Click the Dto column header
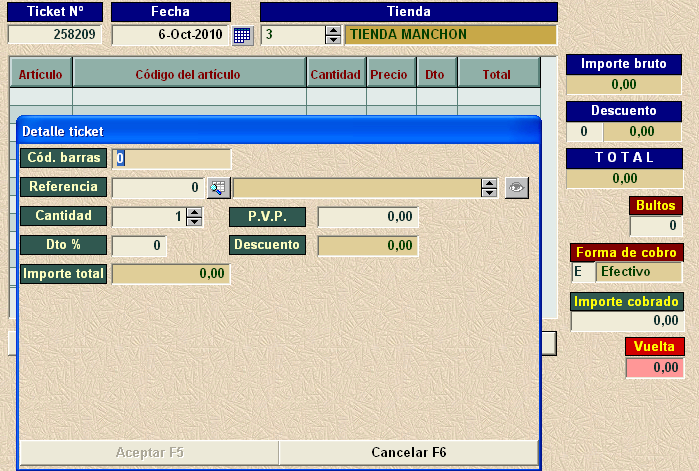The height and width of the screenshot is (471, 699). pos(436,74)
